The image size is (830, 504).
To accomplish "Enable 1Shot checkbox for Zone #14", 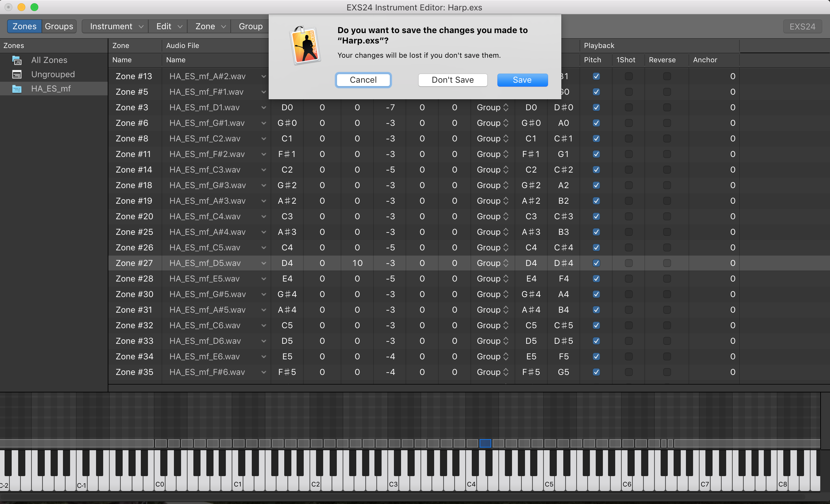I will click(x=629, y=170).
